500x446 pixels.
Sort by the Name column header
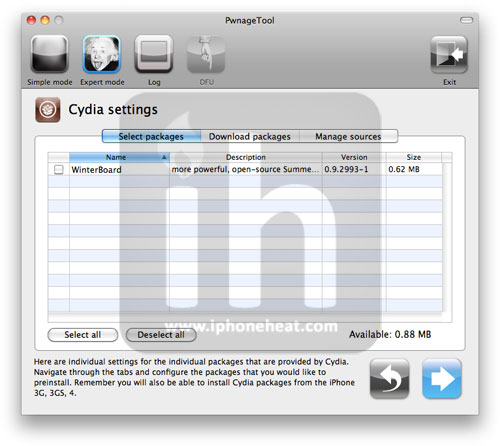[119, 157]
